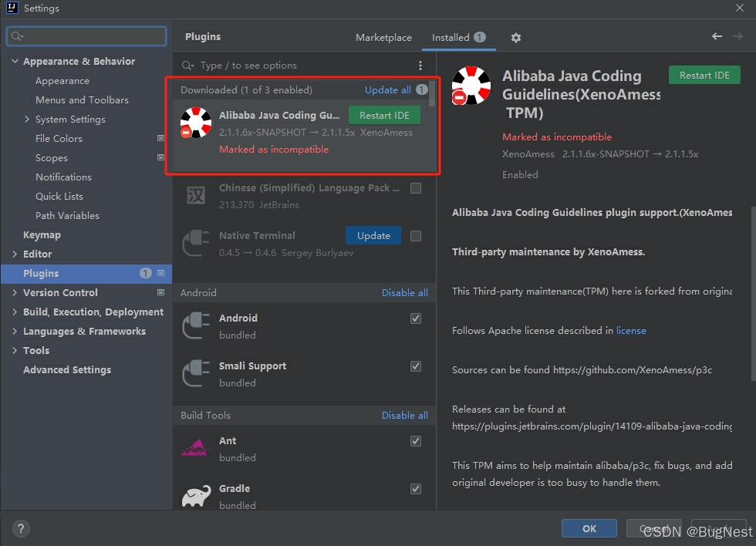
Task: Click the Chinese Language Pack icon
Action: (196, 195)
